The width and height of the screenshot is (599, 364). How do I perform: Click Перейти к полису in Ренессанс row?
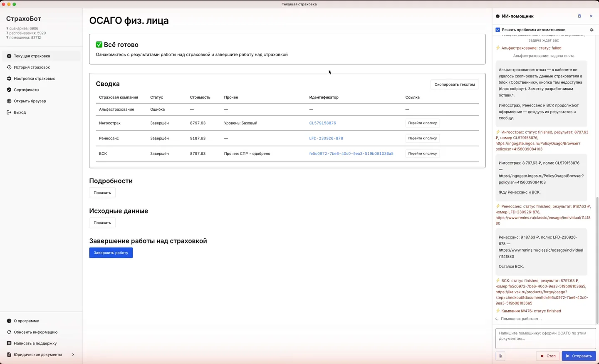click(x=422, y=139)
